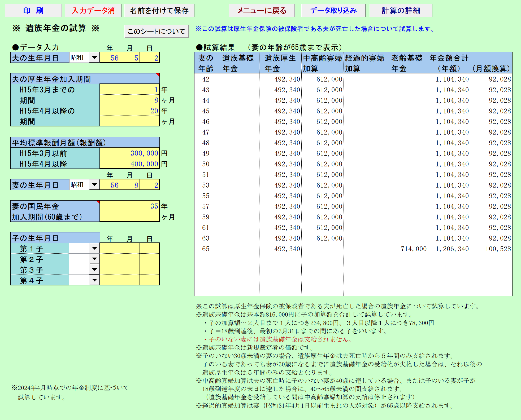
Task: Click 経過的寡婦加算 column header
Action: (x=365, y=63)
